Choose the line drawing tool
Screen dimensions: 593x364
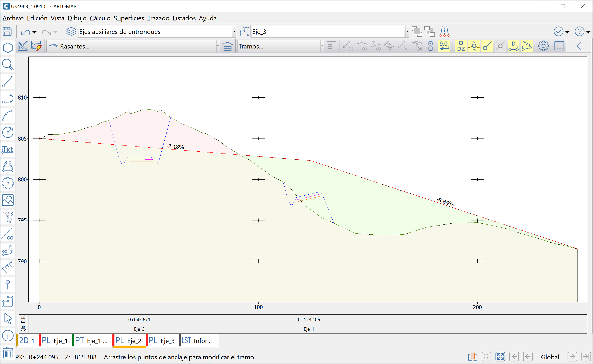(x=8, y=82)
